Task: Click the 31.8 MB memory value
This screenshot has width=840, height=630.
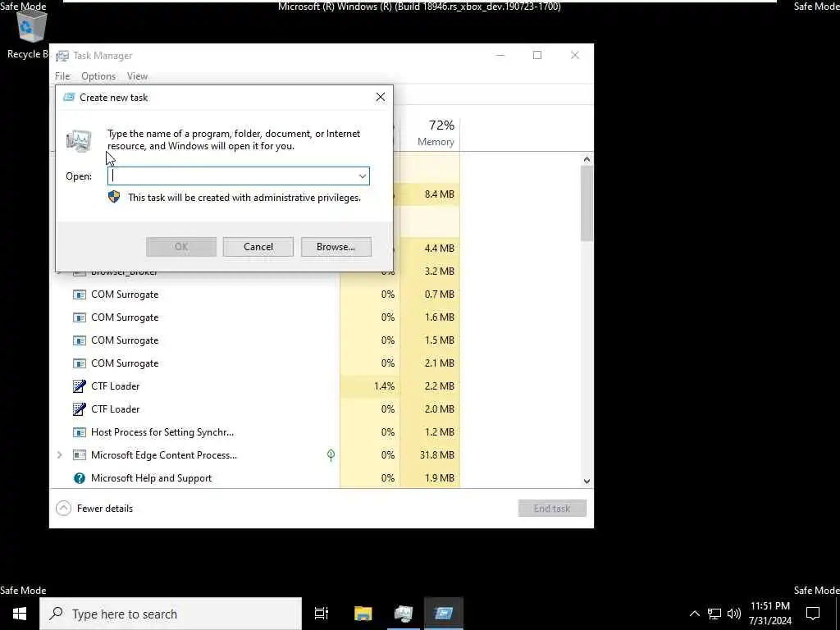Action: (437, 455)
